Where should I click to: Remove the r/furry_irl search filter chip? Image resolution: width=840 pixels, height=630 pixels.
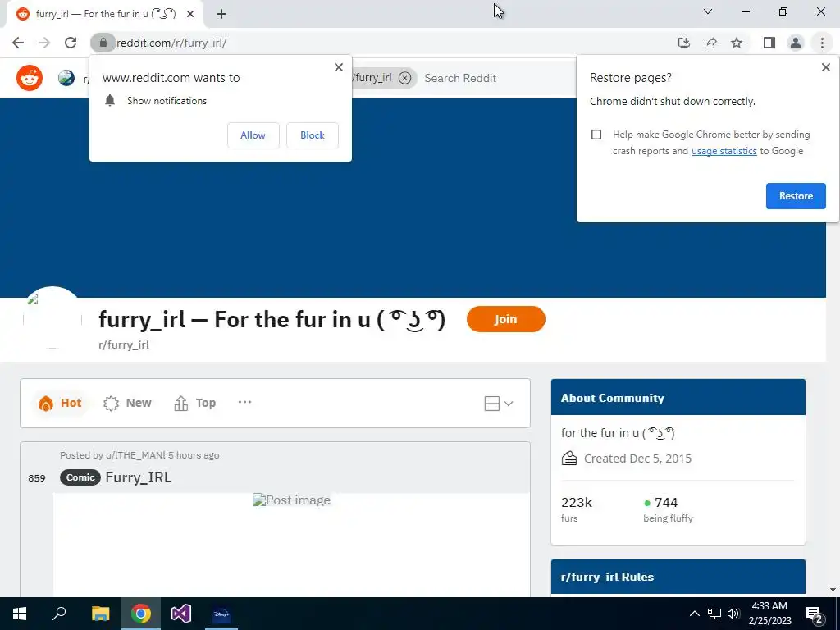[x=405, y=78]
